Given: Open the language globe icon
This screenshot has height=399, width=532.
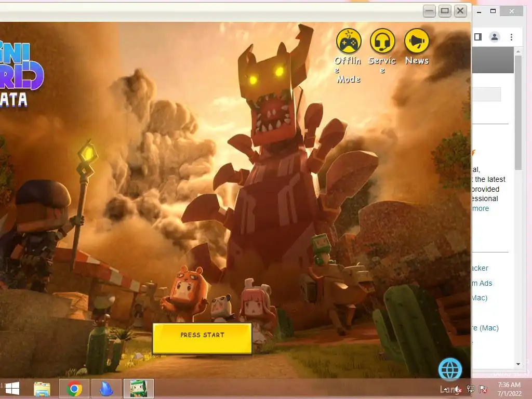Looking at the screenshot, I should (x=450, y=369).
